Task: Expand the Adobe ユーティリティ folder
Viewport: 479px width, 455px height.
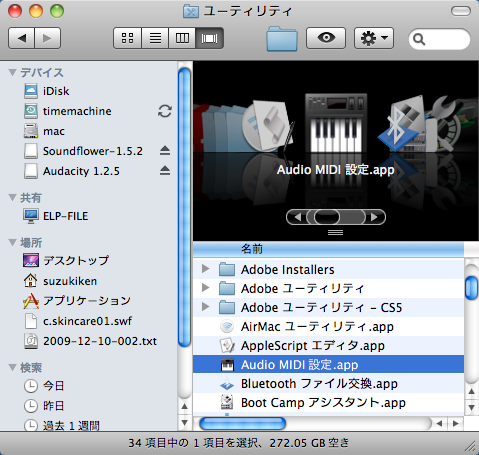Action: [206, 287]
